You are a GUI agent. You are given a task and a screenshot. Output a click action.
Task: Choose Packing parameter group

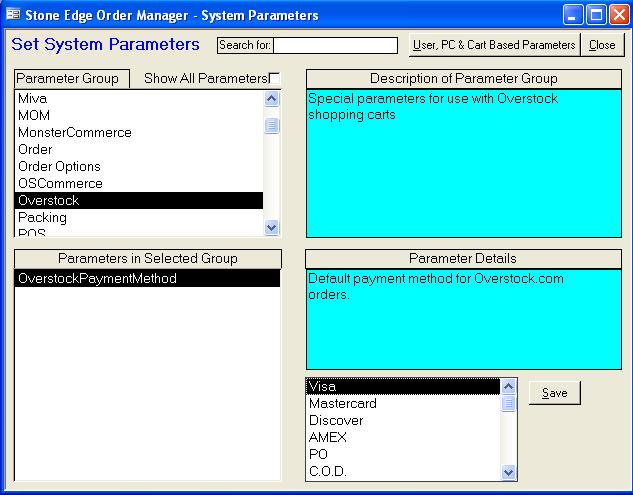click(138, 217)
